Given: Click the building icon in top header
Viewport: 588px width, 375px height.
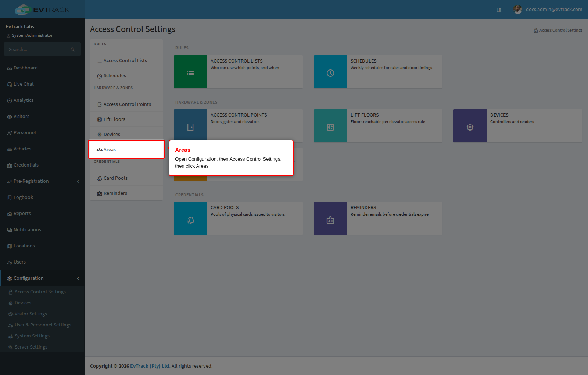Looking at the screenshot, I should (x=499, y=10).
